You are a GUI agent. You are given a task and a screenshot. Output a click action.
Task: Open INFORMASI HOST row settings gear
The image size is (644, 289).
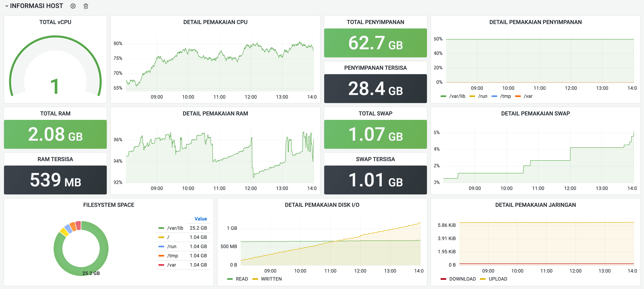point(73,6)
